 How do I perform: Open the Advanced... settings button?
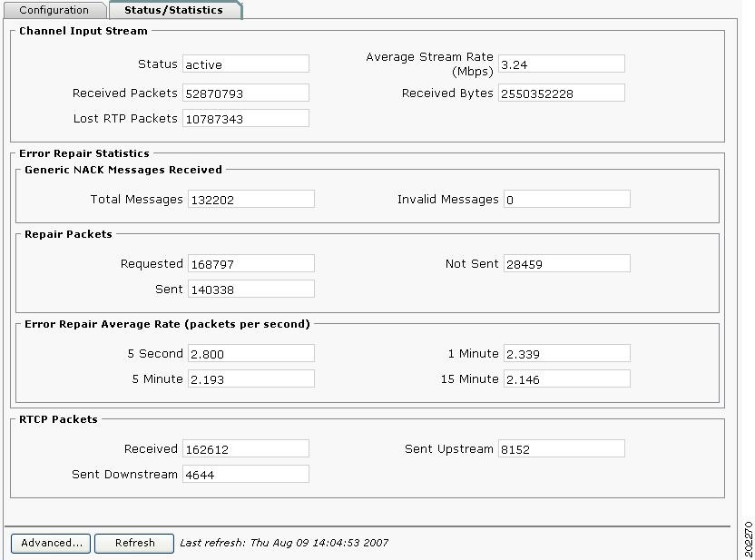pyautogui.click(x=51, y=543)
